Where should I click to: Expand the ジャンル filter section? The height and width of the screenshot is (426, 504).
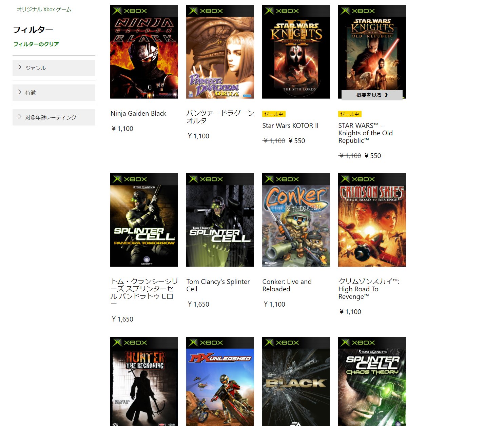[x=54, y=68]
